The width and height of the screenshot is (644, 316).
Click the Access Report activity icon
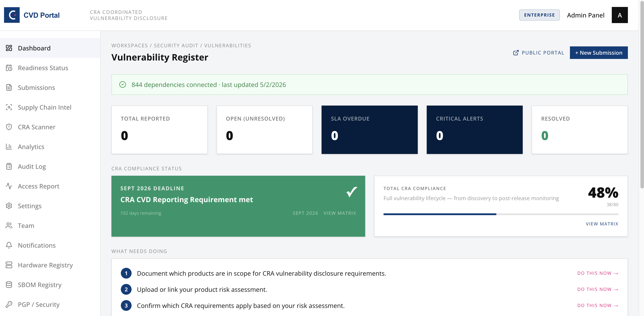9,186
